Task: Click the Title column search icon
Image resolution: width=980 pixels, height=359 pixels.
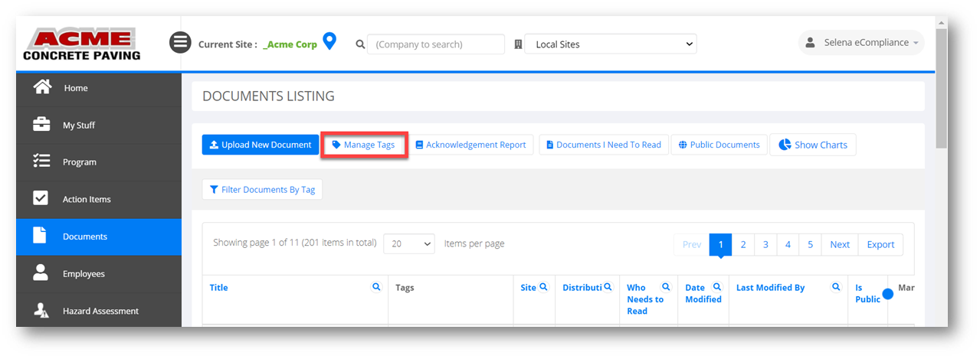Action: [x=376, y=287]
